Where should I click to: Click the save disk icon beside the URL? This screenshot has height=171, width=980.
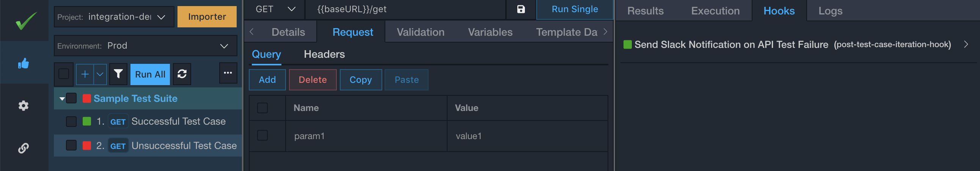521,9
